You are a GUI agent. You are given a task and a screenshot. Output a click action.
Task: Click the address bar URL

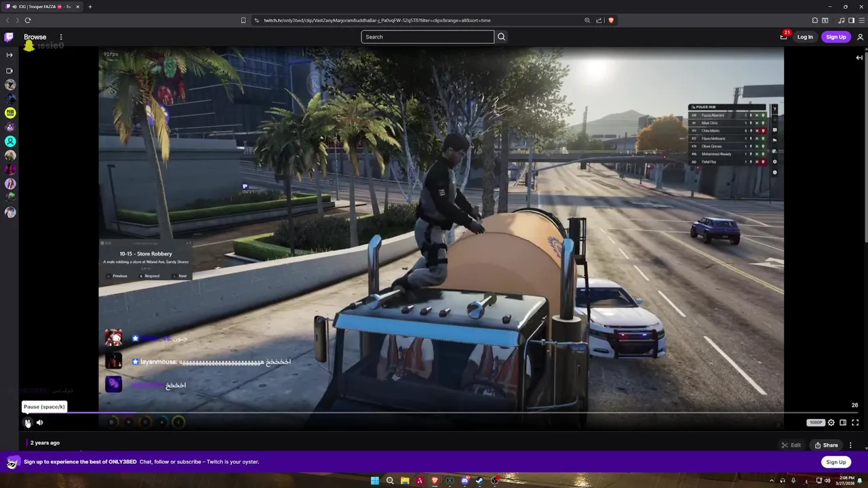click(x=377, y=20)
